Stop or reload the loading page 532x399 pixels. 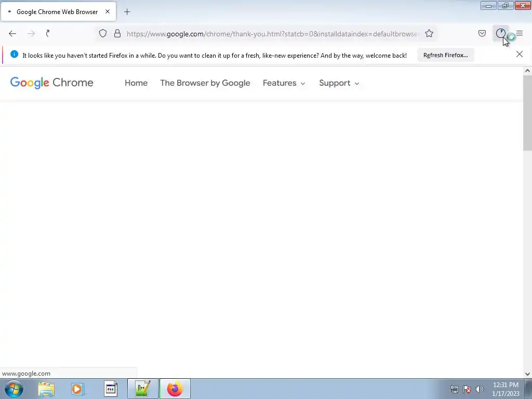click(x=48, y=33)
